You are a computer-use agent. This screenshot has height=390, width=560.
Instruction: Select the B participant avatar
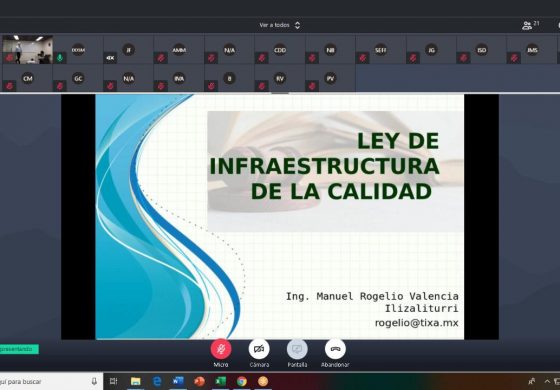(x=229, y=78)
